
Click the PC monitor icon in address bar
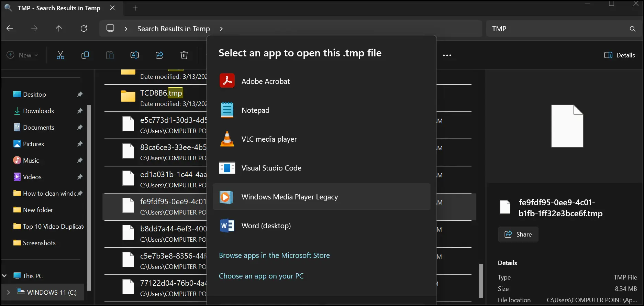pyautogui.click(x=110, y=29)
